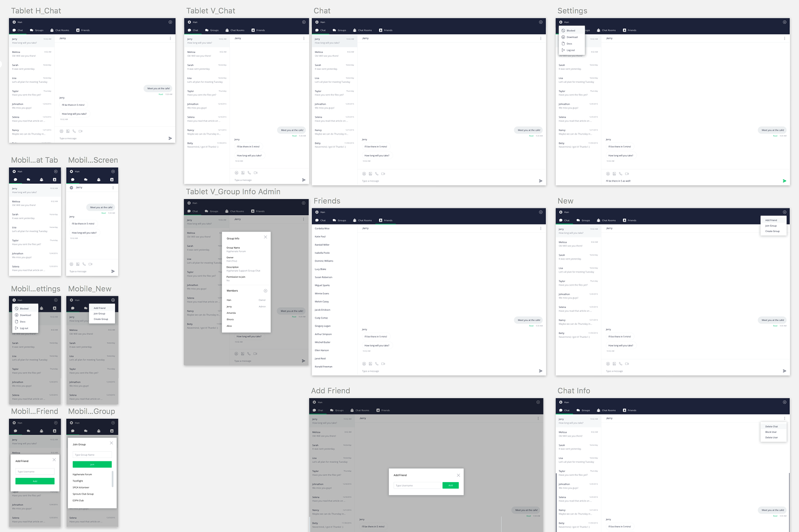Choose Create Group in New artboard menu
799x532 pixels.
[773, 231]
